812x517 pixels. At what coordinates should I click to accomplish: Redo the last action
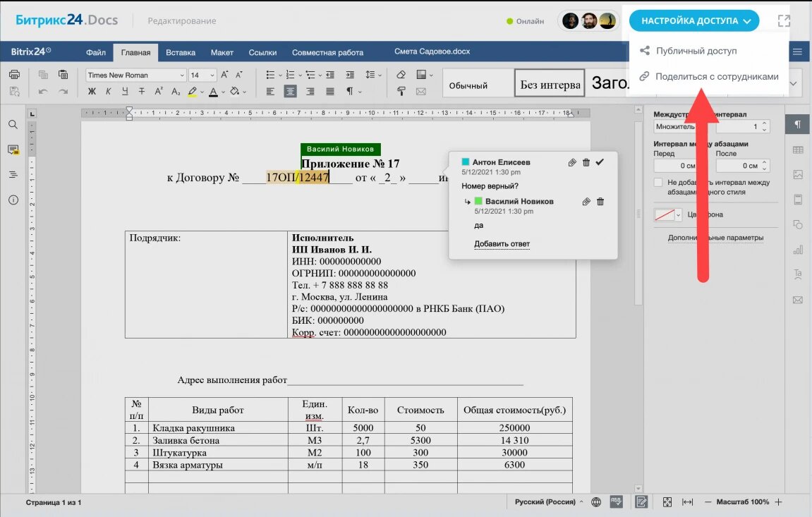tap(63, 92)
